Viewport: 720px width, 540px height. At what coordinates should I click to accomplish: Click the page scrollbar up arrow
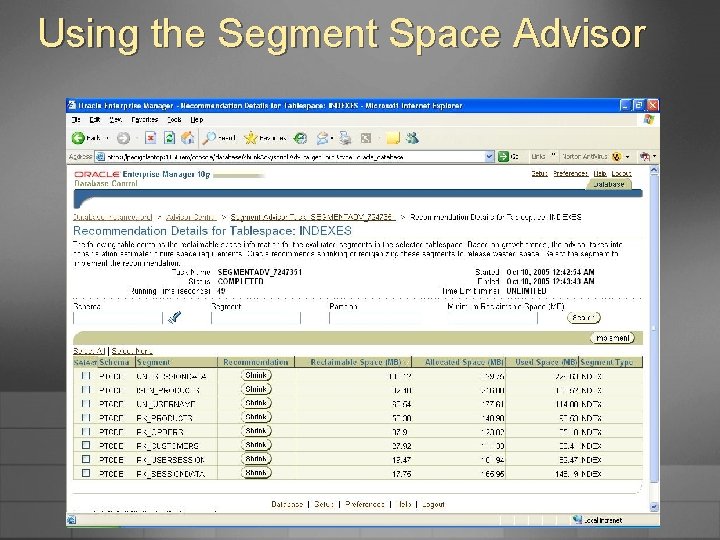[654, 170]
